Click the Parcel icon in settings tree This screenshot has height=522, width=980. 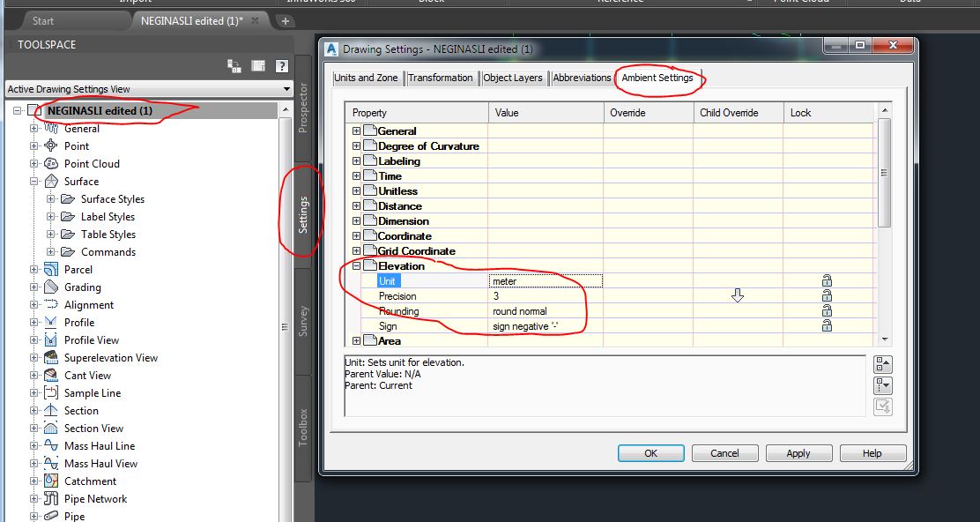[x=50, y=270]
